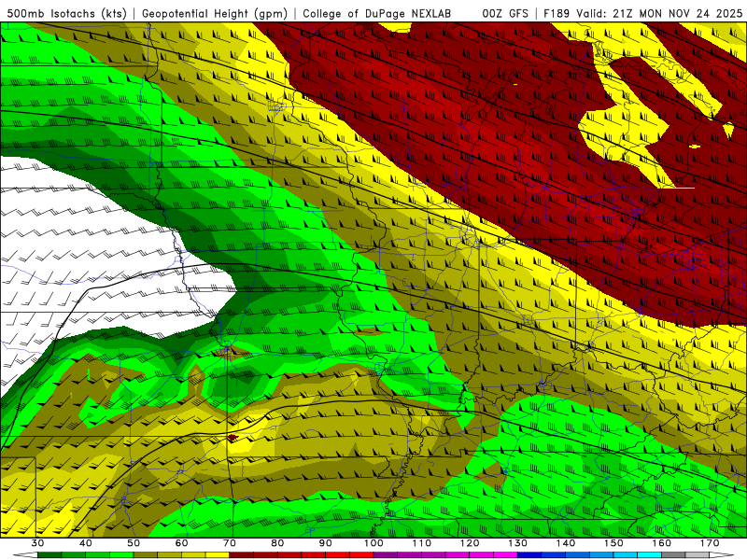Select the dark green 30-35 kt colorbar swatch
This screenshot has width=747, height=560.
point(49,555)
